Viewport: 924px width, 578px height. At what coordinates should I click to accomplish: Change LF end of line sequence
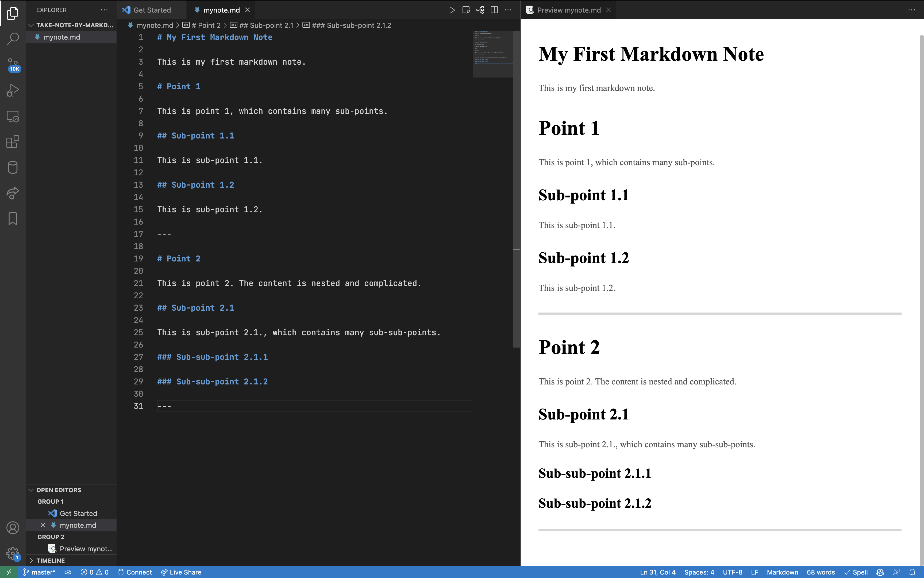754,572
